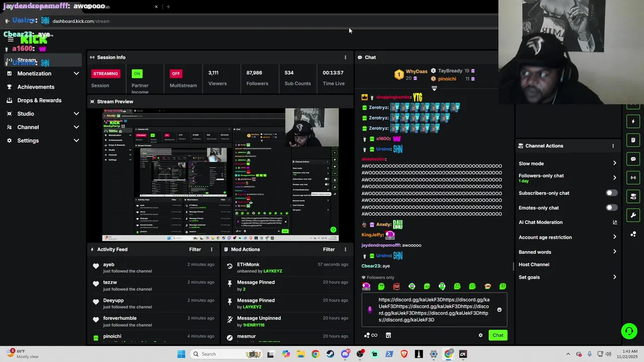The width and height of the screenshot is (644, 362).
Task: Open Followers-only chat options chevron
Action: [x=614, y=177]
